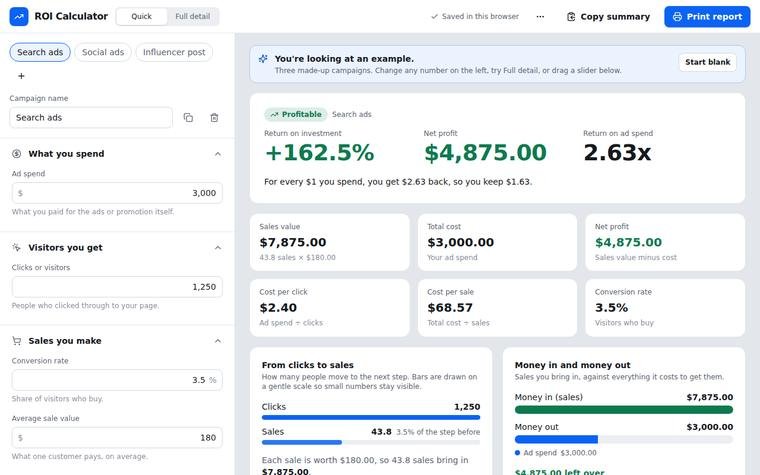The width and height of the screenshot is (760, 475).
Task: Focus the Conversion rate input field
Action: tap(117, 380)
